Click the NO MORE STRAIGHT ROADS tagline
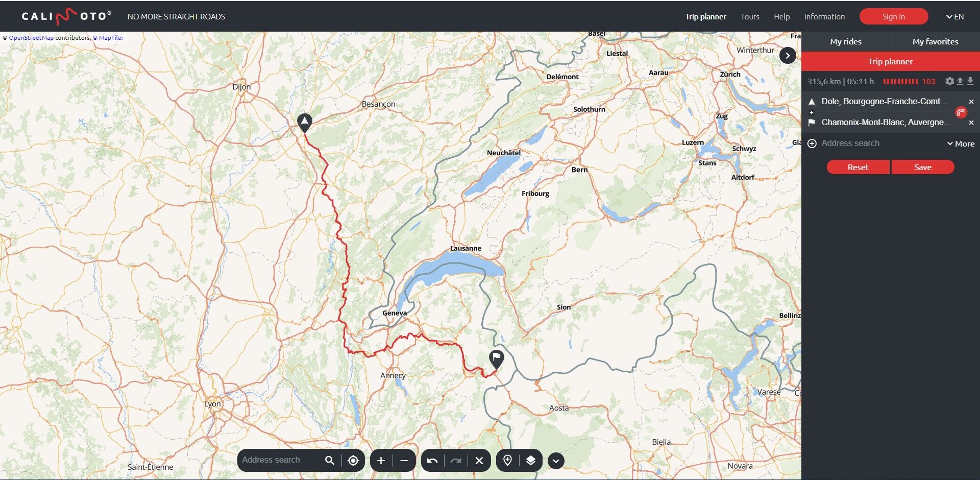 coord(176,17)
